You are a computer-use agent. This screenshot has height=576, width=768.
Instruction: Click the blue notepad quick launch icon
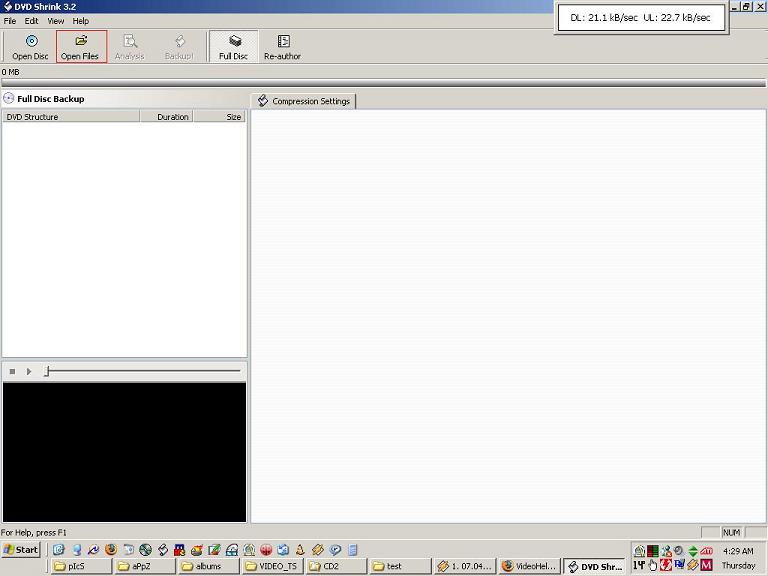click(x=353, y=550)
